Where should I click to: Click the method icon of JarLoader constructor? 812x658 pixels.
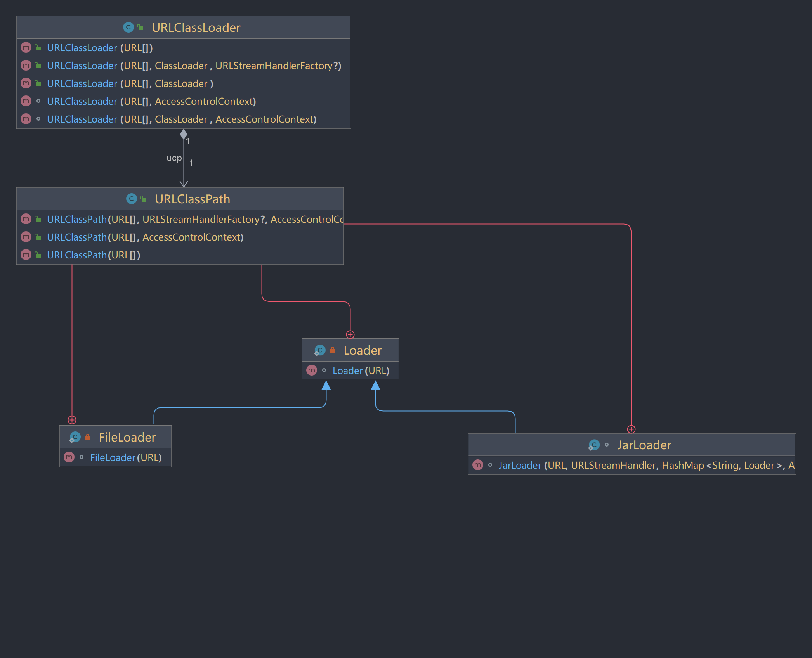(478, 465)
